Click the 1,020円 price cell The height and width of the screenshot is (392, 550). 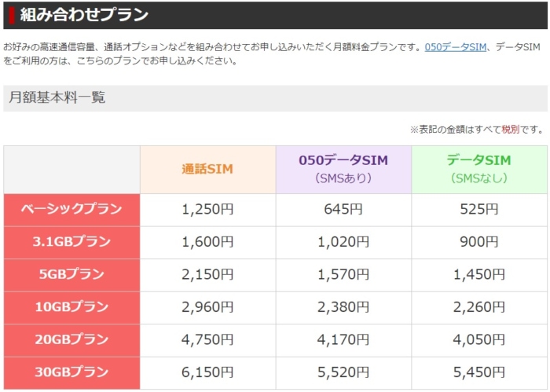pos(343,242)
